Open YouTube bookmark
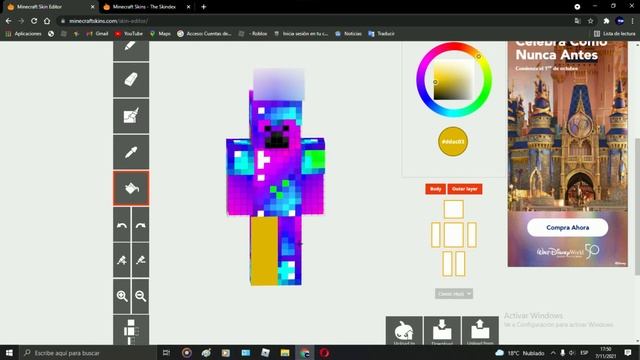 click(129, 34)
